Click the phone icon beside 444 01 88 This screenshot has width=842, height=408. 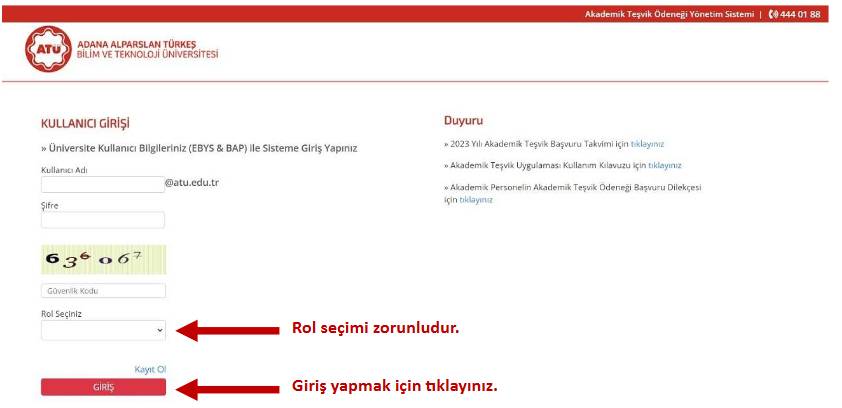pos(773,14)
